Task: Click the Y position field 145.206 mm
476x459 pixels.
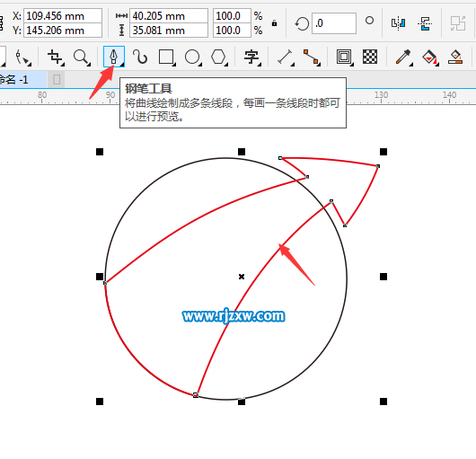Action: (63, 31)
